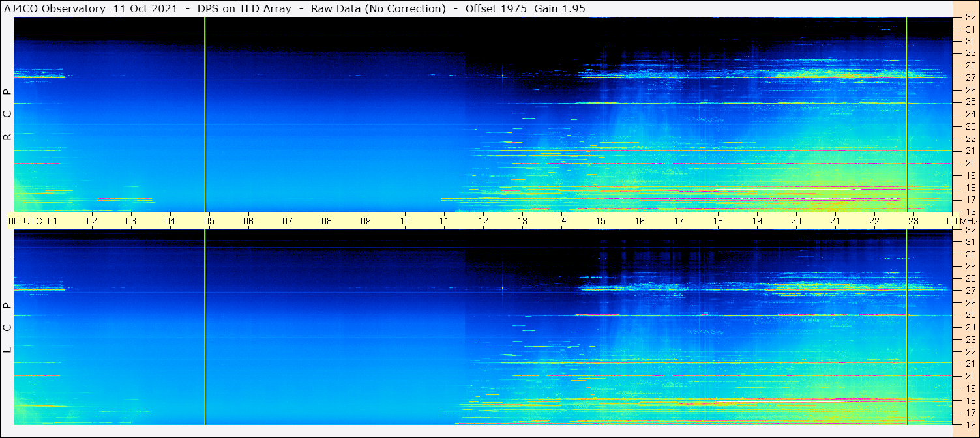Click the yellow vertical marker near 23 in RCP panel
This screenshot has width=980, height=438.
click(x=906, y=115)
